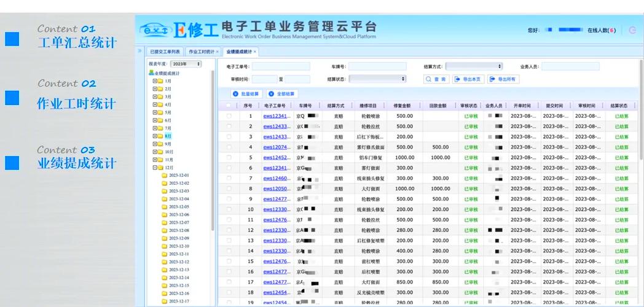
Task: Click the 业绩提成统计 tree root icon
Action: (x=151, y=72)
